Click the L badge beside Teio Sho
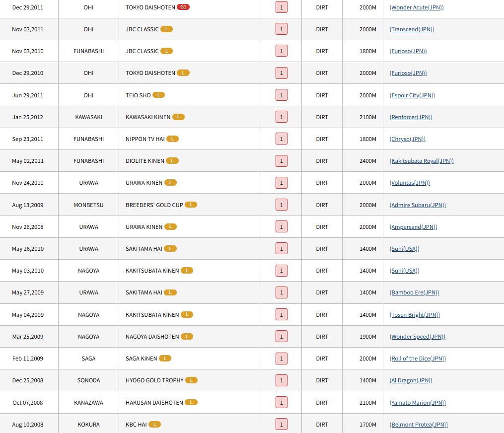This screenshot has width=504, height=433. pyautogui.click(x=158, y=95)
